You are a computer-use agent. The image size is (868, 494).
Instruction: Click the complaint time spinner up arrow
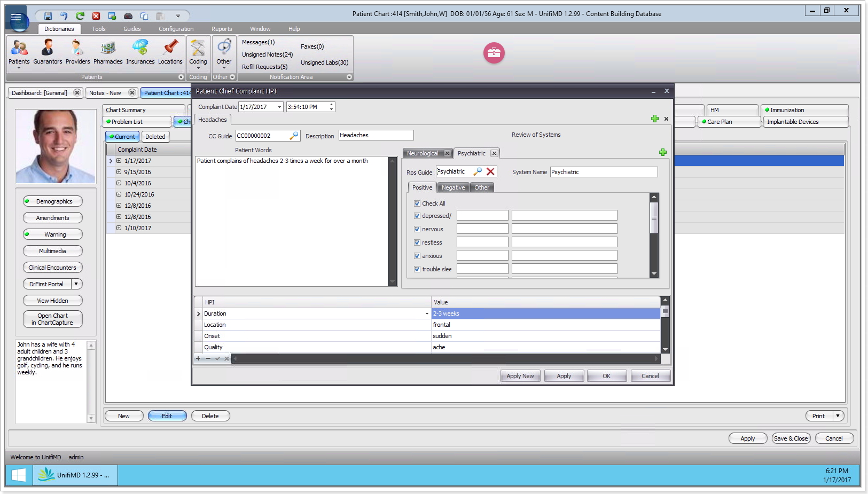pyautogui.click(x=332, y=105)
